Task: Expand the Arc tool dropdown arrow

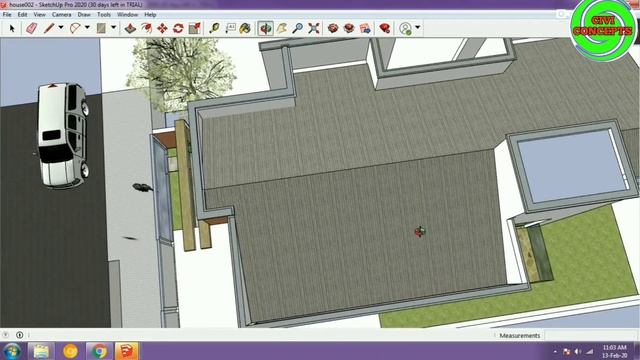Action: [87, 28]
